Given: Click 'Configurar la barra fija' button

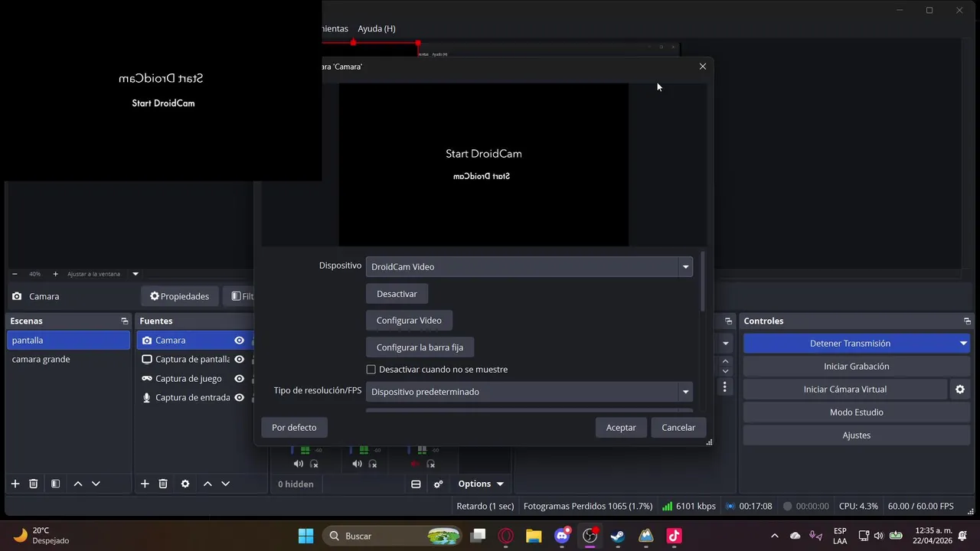Looking at the screenshot, I should 420,347.
